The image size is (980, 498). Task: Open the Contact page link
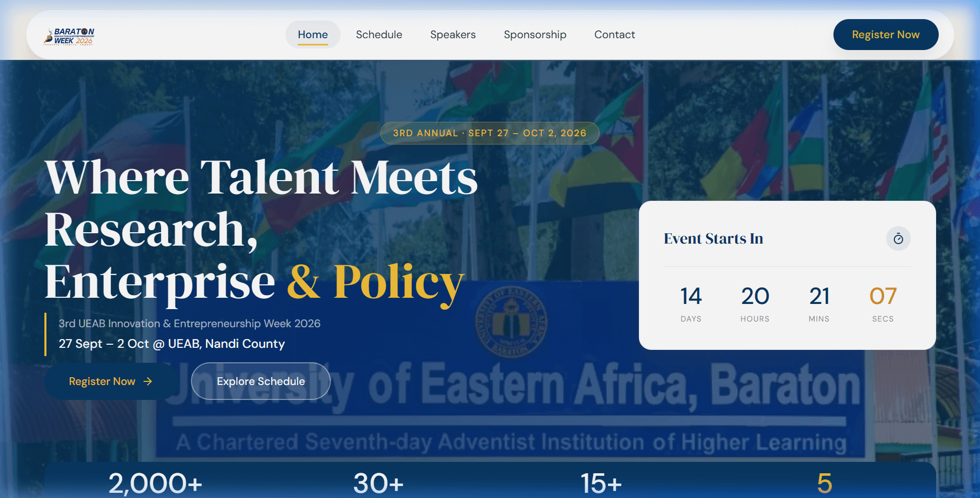(x=615, y=35)
